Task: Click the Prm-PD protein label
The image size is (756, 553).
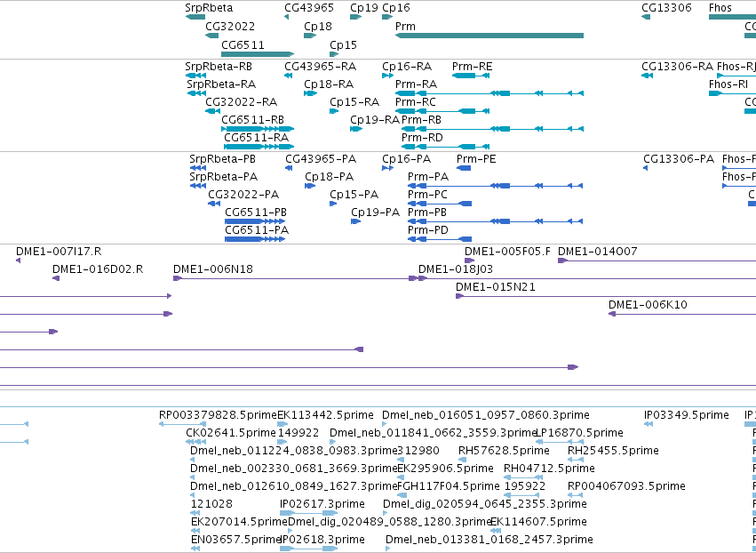Action: [x=427, y=230]
